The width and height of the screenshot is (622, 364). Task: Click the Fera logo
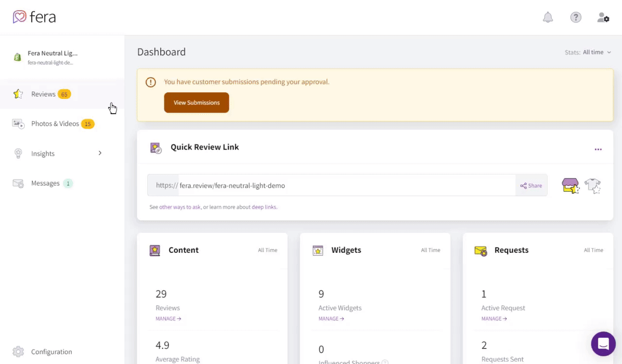coord(35,17)
